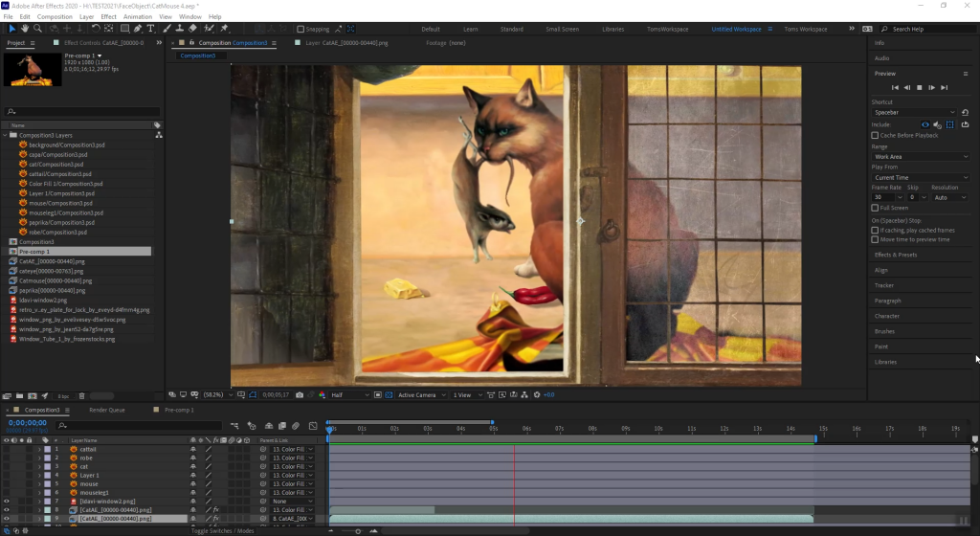Enable Full Screen preview checkbox
This screenshot has width=980, height=536.
(875, 208)
